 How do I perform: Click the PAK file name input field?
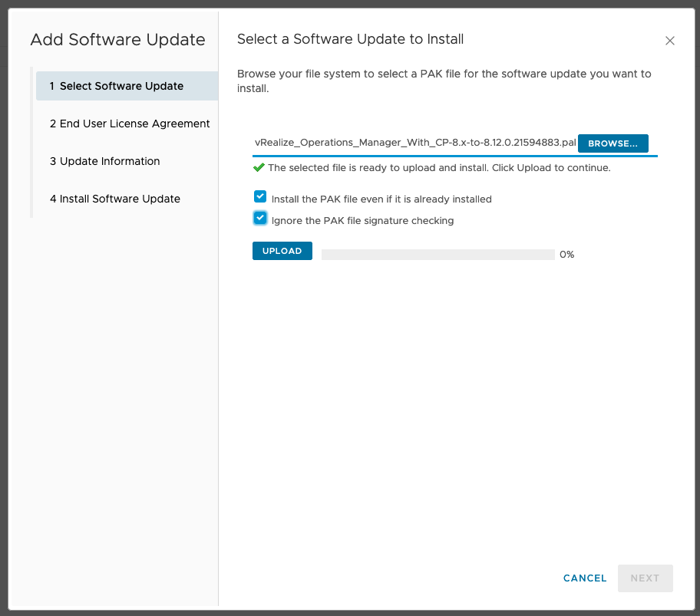(414, 143)
